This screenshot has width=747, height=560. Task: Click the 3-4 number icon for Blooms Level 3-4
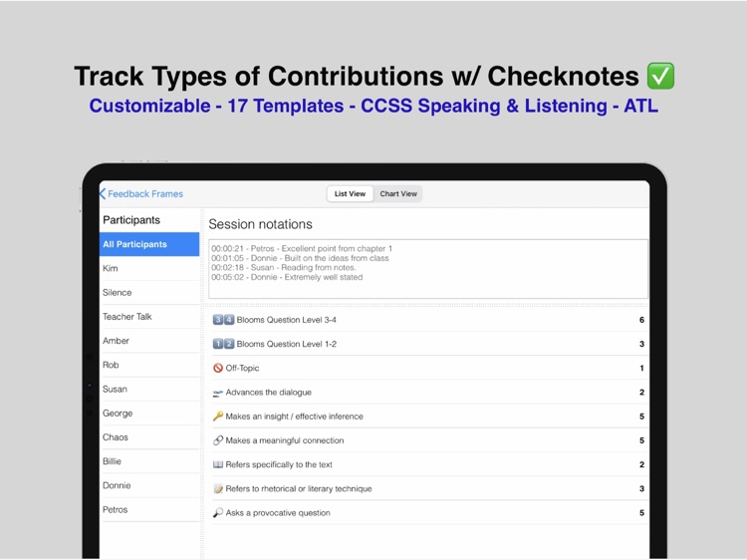coord(223,320)
